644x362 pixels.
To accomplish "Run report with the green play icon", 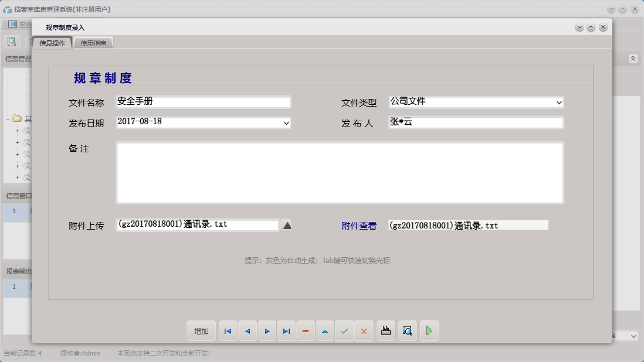I will 429,331.
